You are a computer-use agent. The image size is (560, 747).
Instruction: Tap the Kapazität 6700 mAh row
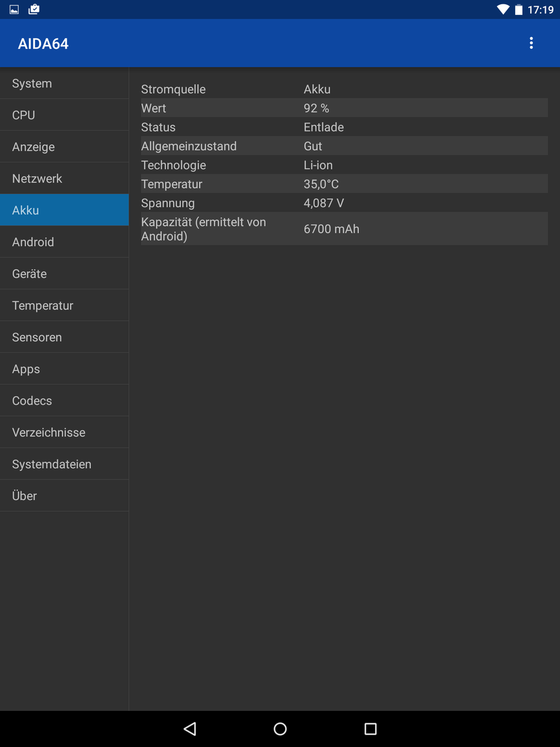[x=344, y=229]
